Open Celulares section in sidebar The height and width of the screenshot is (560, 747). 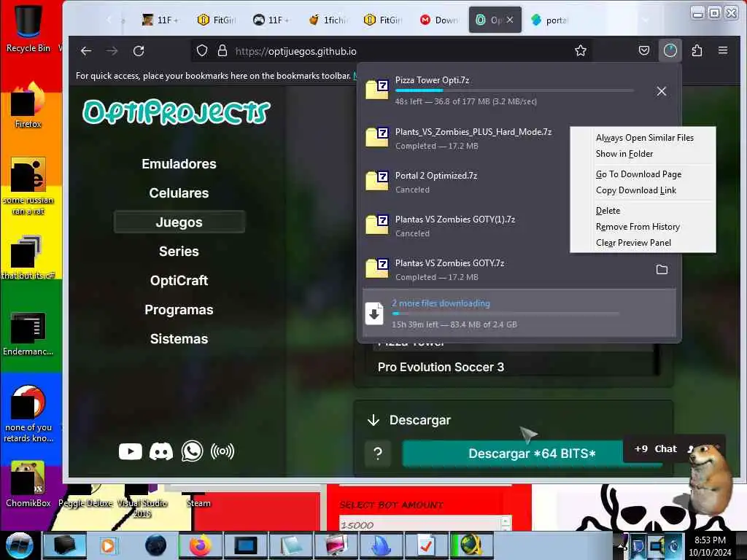pos(179,192)
